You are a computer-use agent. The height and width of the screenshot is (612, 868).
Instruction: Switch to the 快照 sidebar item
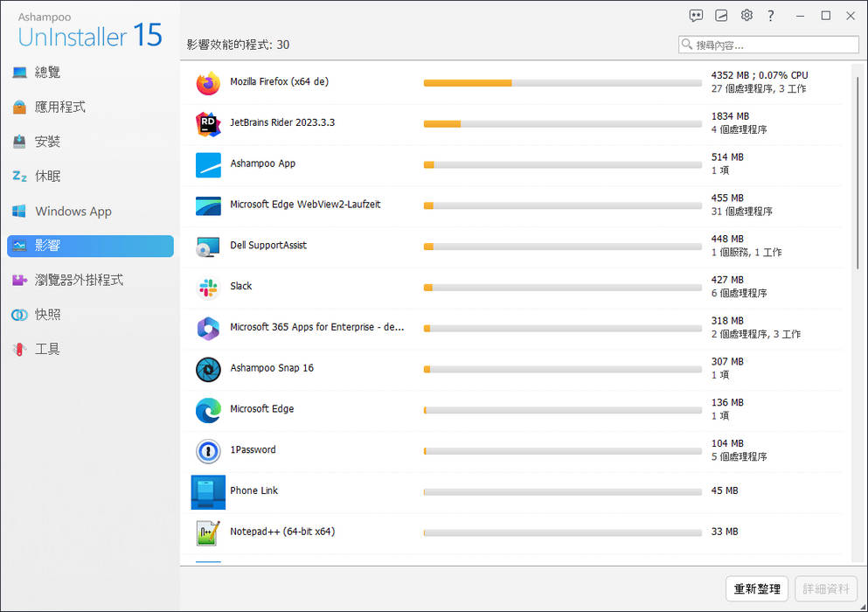(x=47, y=315)
